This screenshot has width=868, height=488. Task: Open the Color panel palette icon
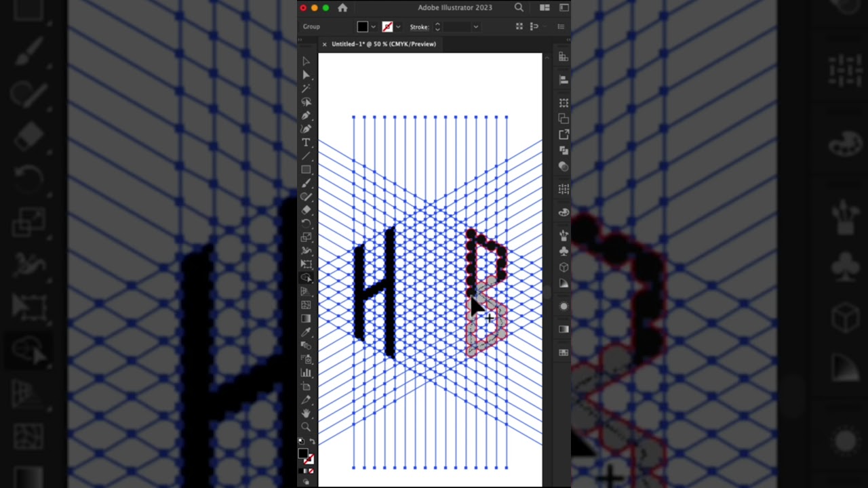point(564,212)
